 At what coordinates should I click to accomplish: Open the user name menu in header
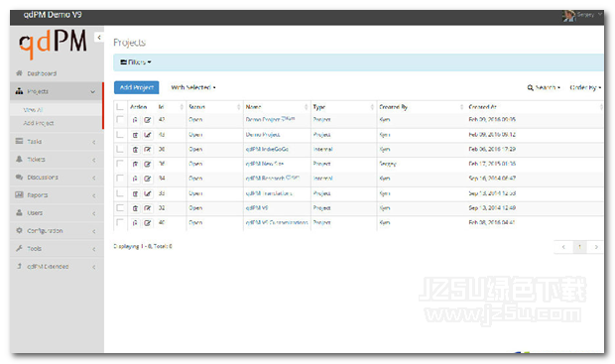589,15
